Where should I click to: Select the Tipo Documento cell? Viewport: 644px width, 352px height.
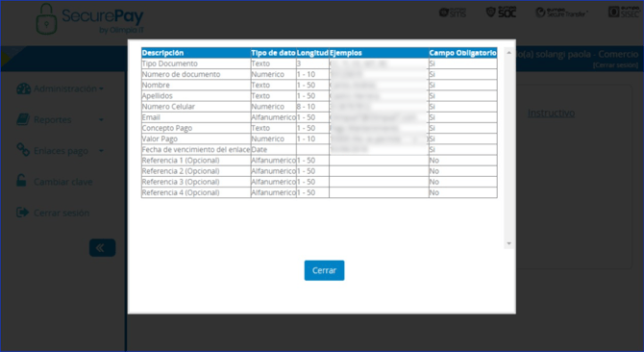click(x=196, y=63)
